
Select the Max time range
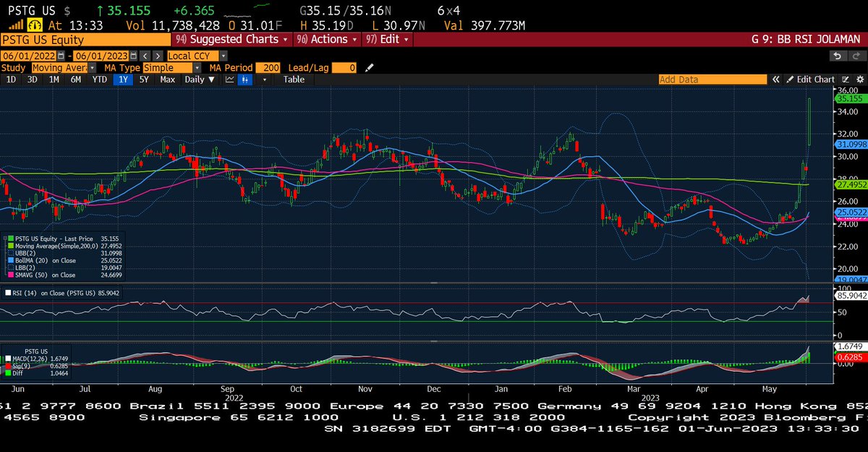pyautogui.click(x=168, y=80)
